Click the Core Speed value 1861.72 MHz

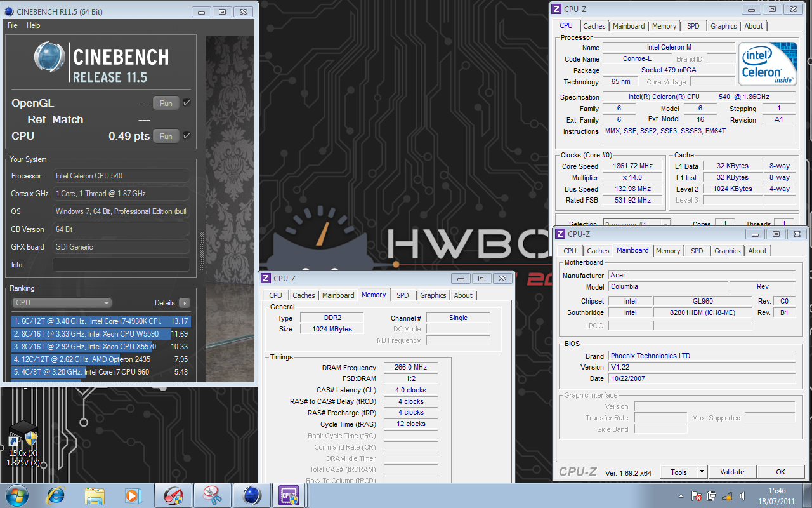[x=632, y=166]
